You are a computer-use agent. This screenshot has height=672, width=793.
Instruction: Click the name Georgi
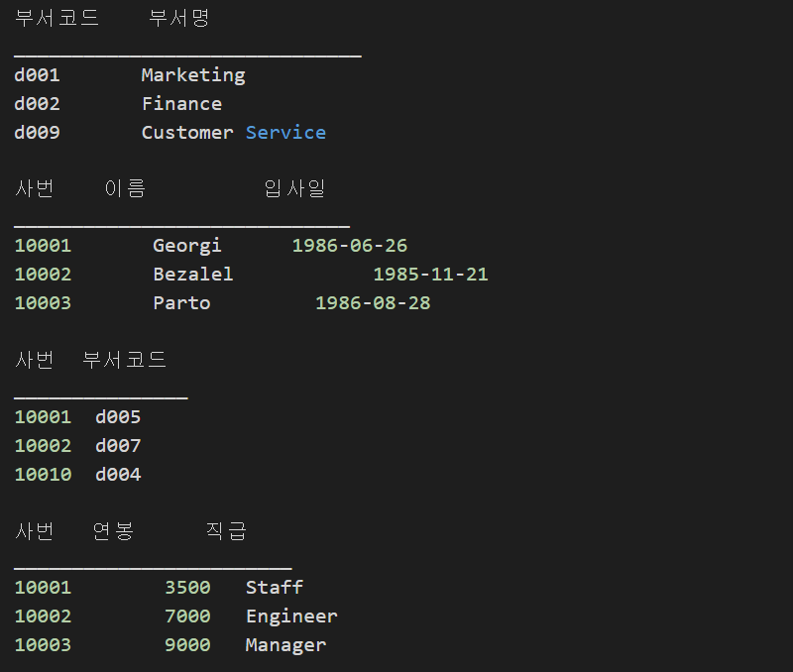pyautogui.click(x=187, y=246)
